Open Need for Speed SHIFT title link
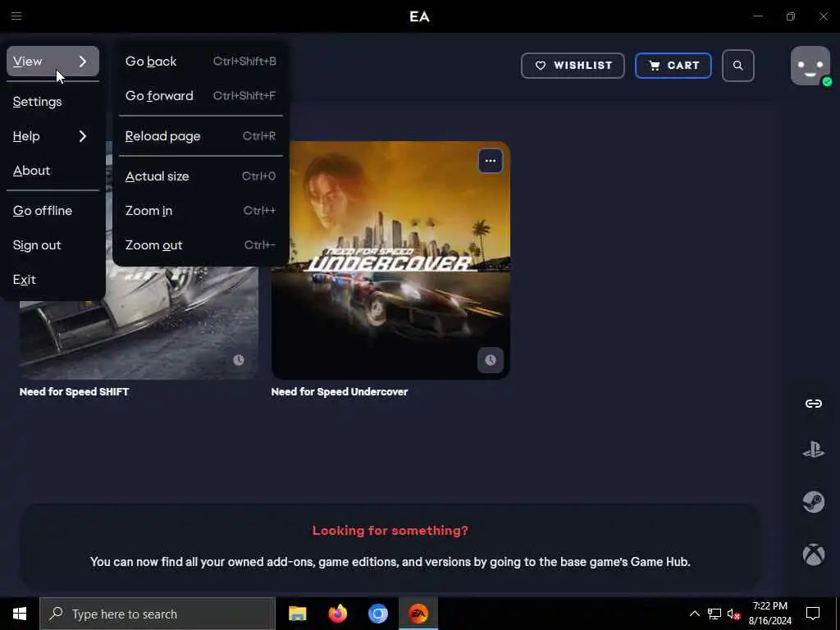 click(74, 391)
